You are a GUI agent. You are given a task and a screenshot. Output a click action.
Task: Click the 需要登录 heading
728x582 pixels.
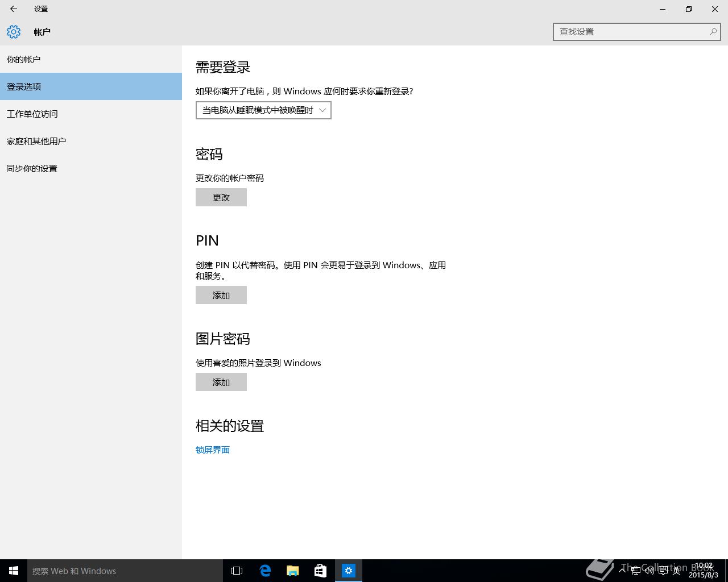click(x=223, y=67)
